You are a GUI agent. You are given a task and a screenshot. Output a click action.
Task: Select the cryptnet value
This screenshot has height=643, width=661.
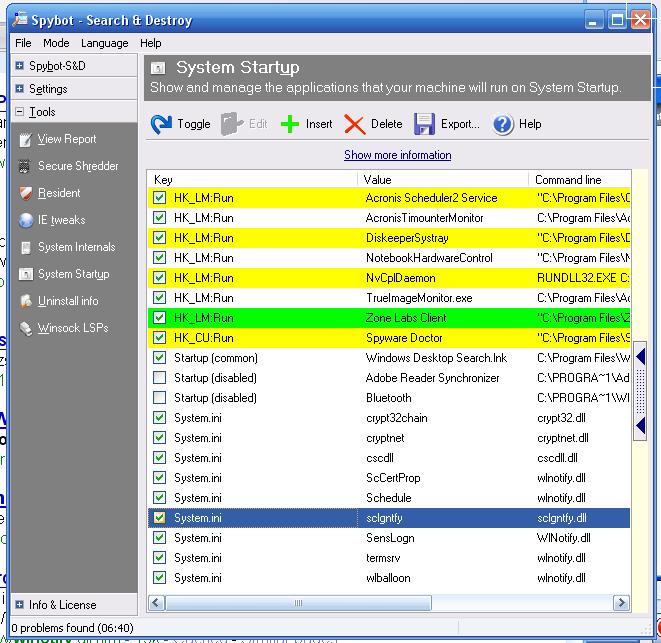pyautogui.click(x=385, y=438)
